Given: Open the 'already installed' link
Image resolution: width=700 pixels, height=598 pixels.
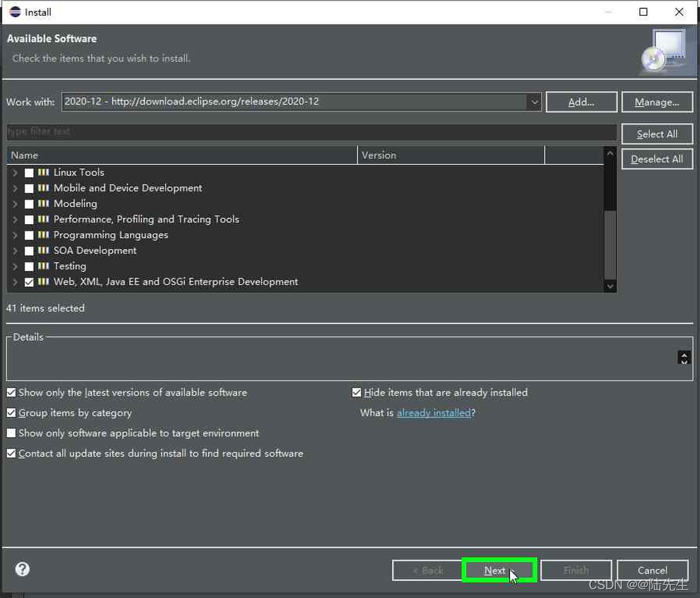Looking at the screenshot, I should coord(433,413).
